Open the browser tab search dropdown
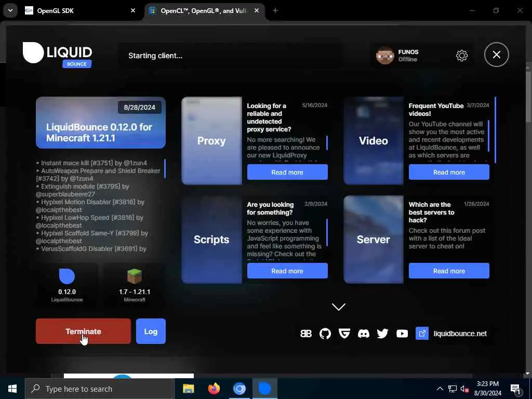532x399 pixels. tap(10, 10)
